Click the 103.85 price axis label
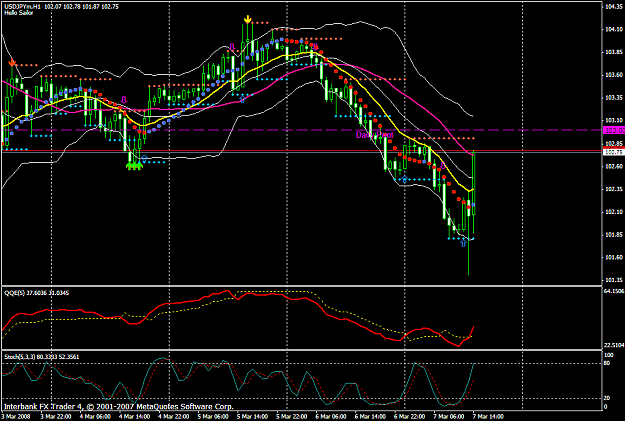The image size is (625, 421). coord(614,52)
